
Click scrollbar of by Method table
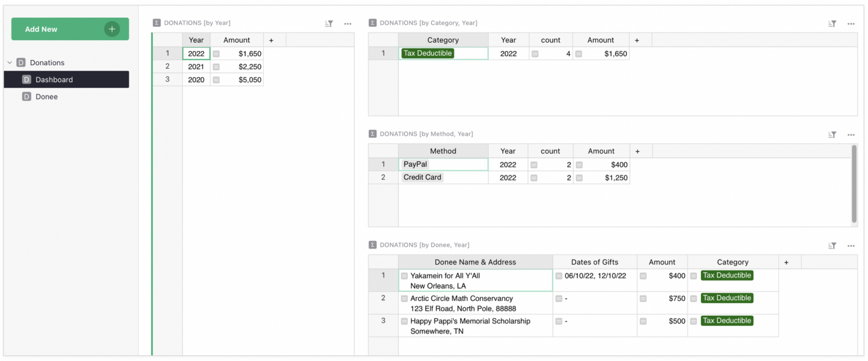pos(854,184)
